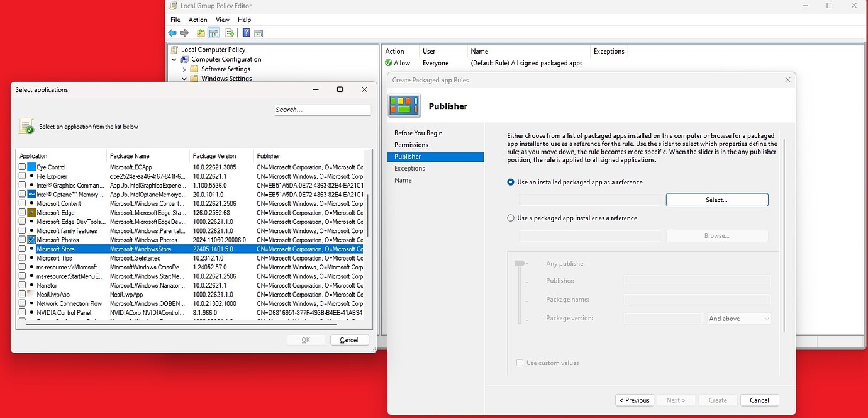Click the '< Previous' button
This screenshot has width=868, height=418.
coord(635,400)
